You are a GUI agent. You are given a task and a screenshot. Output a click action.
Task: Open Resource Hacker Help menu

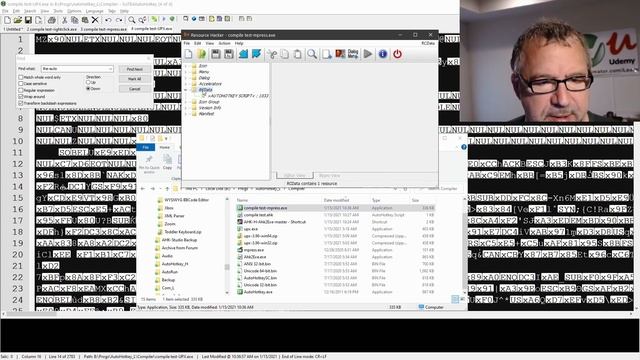[239, 43]
